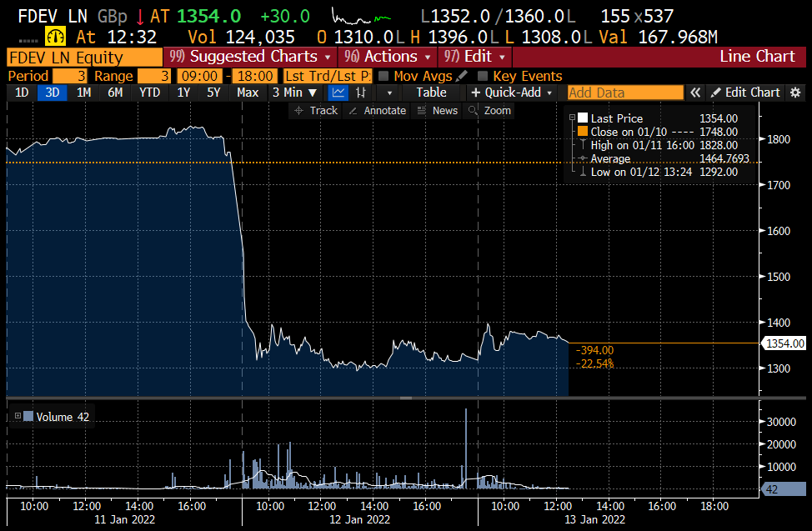Click the Volume legend color swatch

[x=28, y=417]
